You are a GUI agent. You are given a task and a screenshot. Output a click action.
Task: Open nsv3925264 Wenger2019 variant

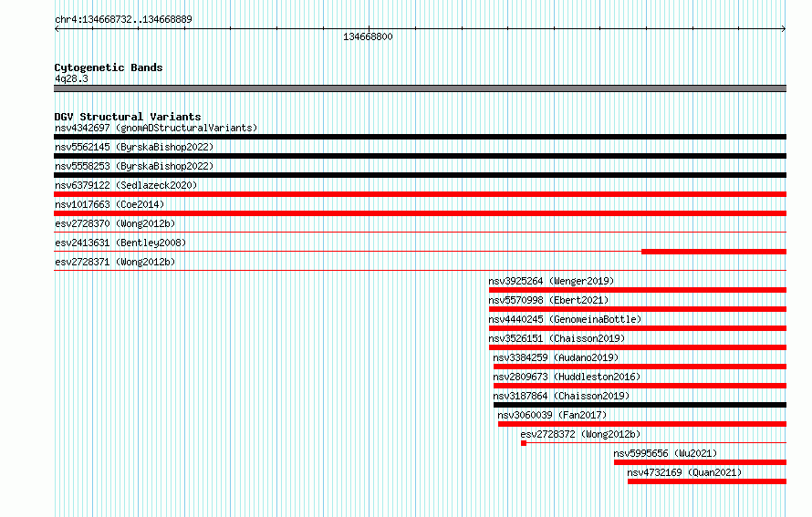[x=551, y=281]
